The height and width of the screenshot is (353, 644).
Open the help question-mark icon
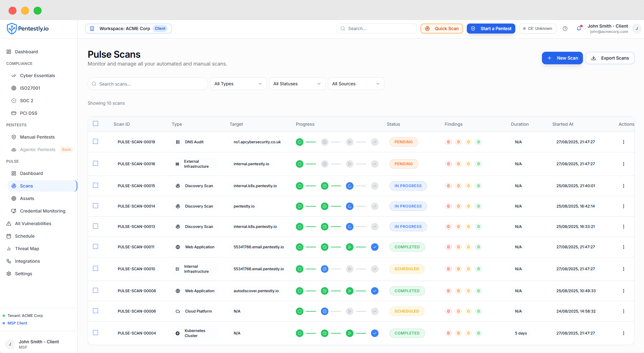(x=565, y=29)
